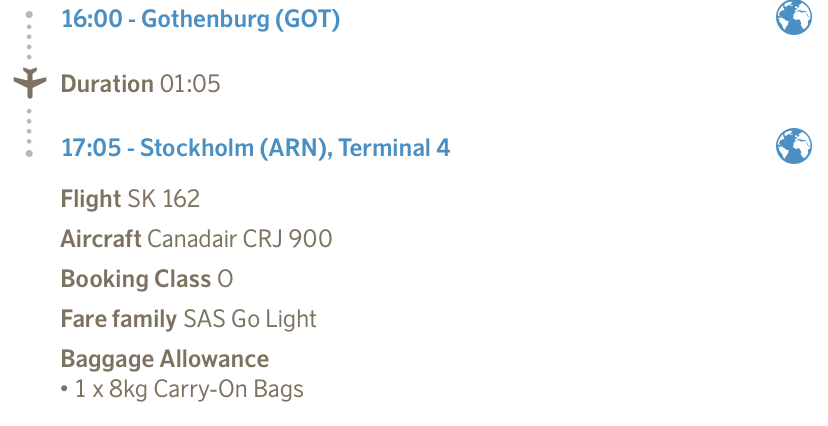This screenshot has height=426, width=828.
Task: Click the bold Flight label
Action: [91, 199]
